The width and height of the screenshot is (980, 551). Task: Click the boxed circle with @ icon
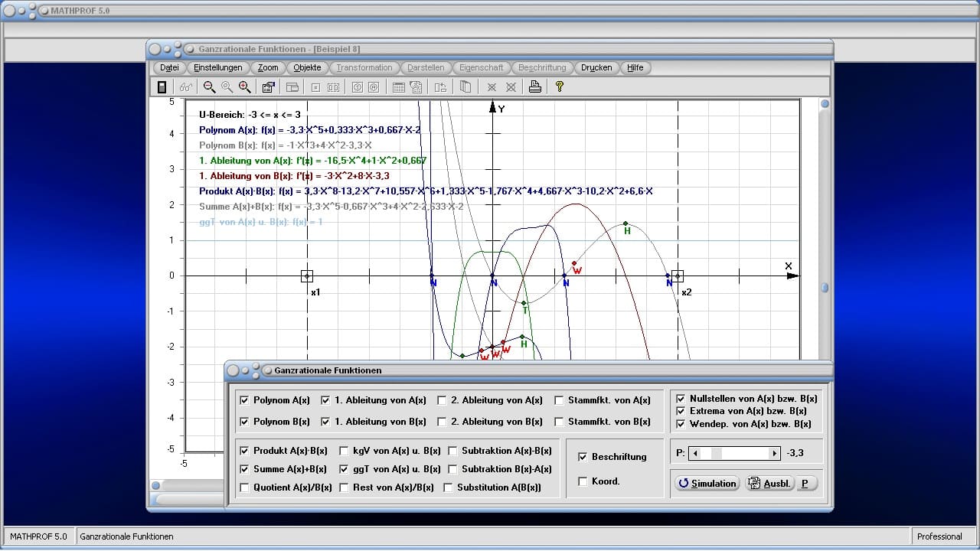click(x=374, y=87)
